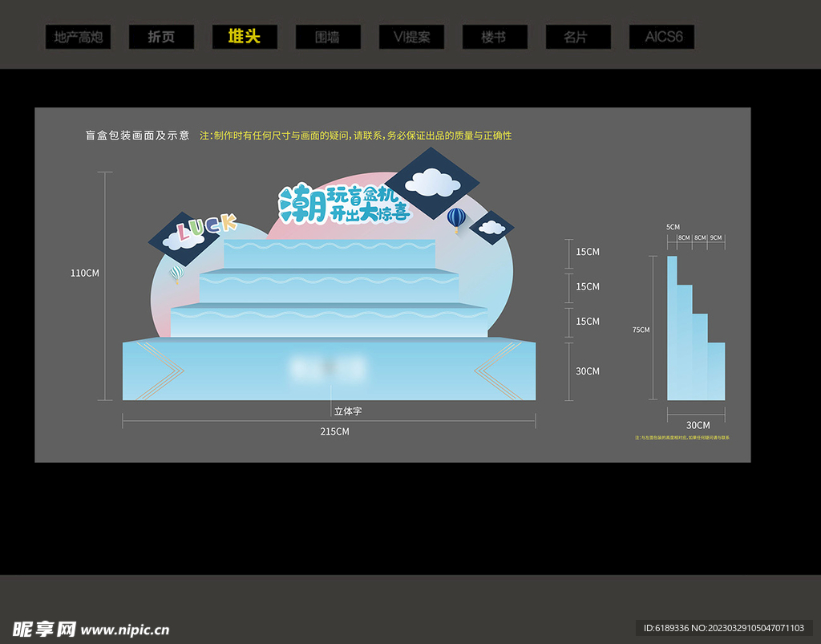Click the 盲盒包装画面及示意 heading text
The height and width of the screenshot is (644, 821).
pyautogui.click(x=137, y=136)
